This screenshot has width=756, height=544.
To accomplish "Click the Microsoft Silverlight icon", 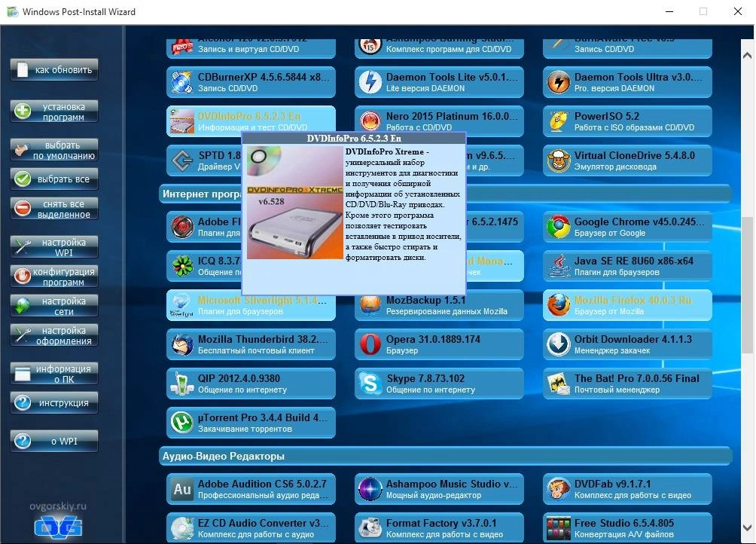I will (x=181, y=305).
